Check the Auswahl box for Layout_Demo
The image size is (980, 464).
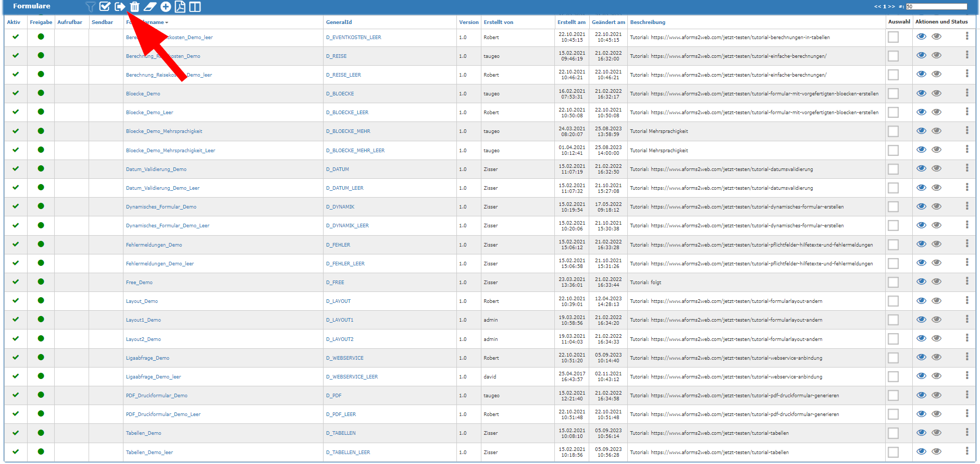click(893, 301)
